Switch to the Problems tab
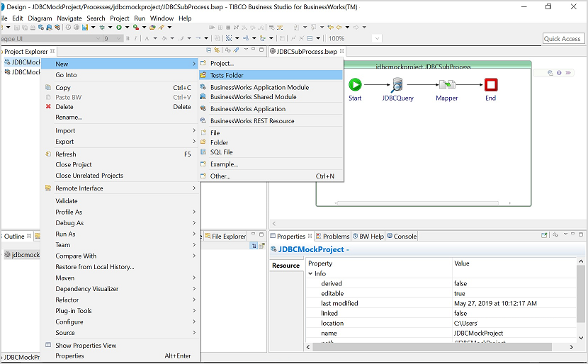 [x=336, y=237]
